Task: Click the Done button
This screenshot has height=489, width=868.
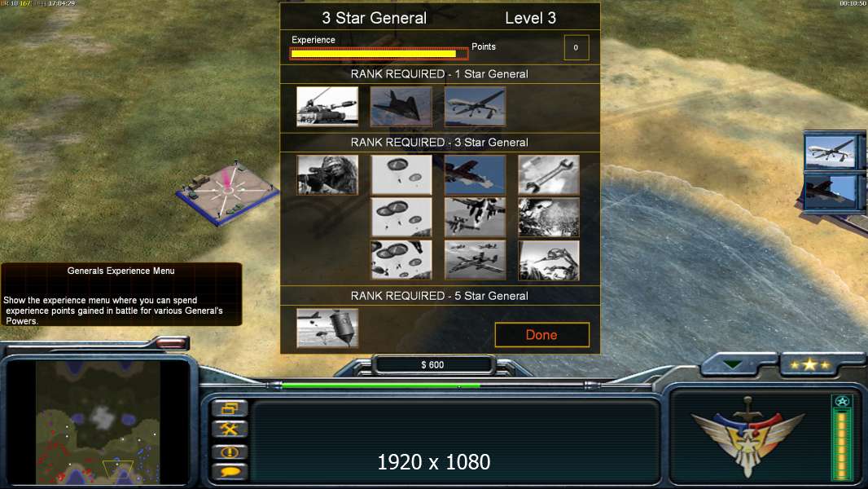Action: [542, 334]
